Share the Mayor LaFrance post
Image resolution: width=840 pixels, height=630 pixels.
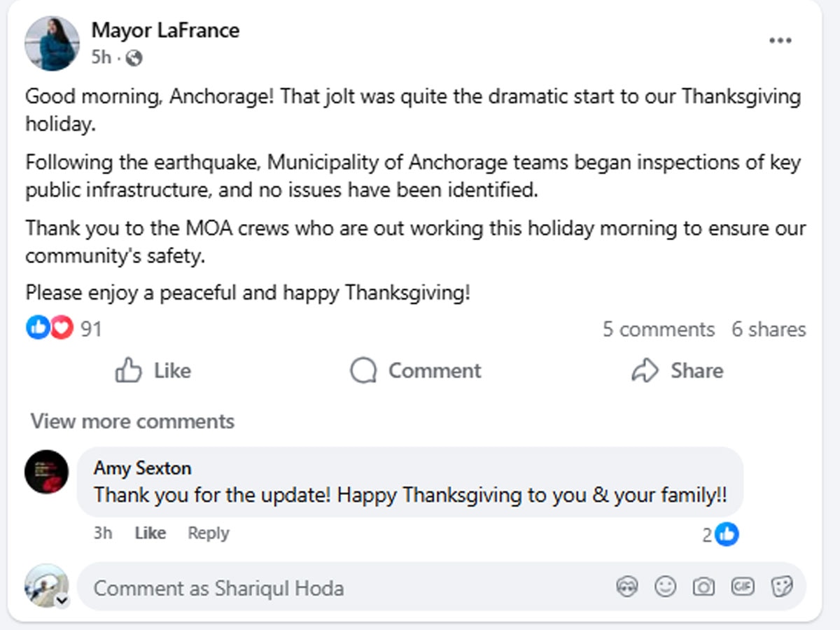677,370
